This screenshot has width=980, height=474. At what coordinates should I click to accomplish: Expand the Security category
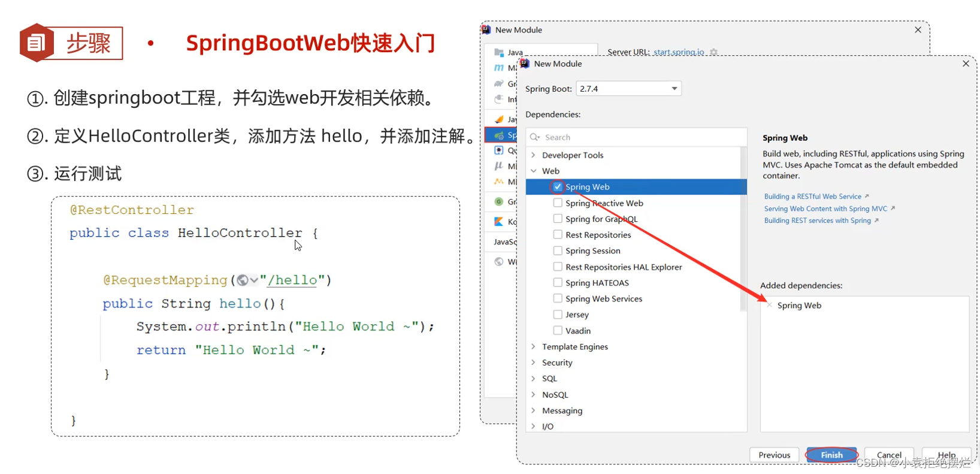click(x=534, y=362)
